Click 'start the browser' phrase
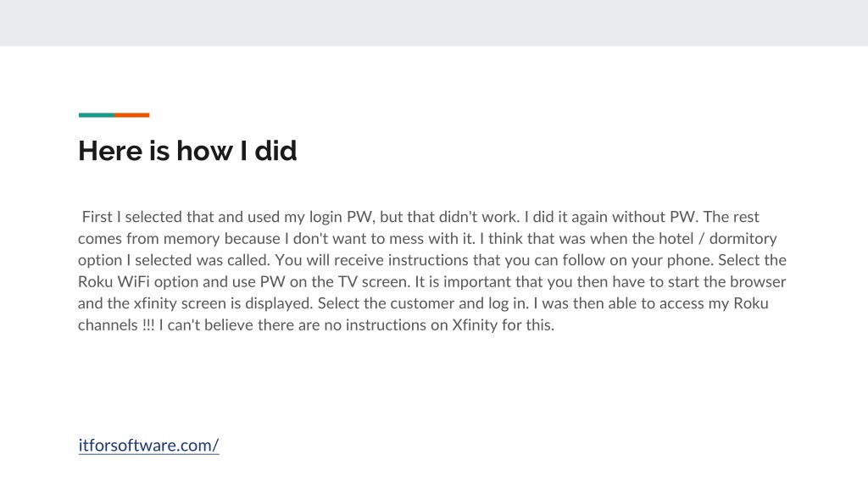This screenshot has width=868, height=488. pyautogui.click(x=726, y=281)
